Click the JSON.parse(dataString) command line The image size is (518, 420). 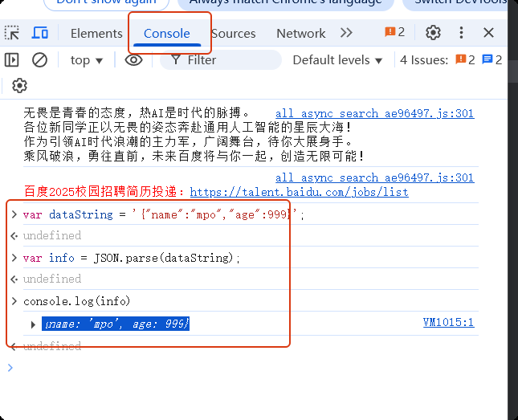click(x=132, y=258)
